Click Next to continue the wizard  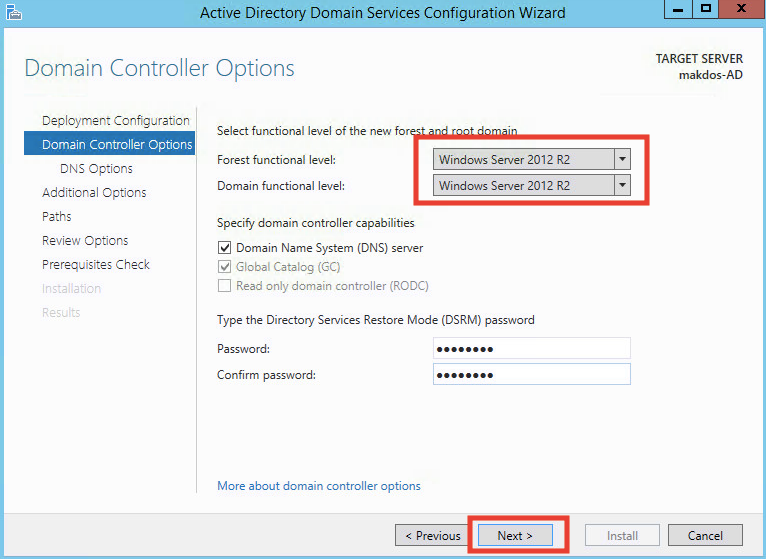coord(515,536)
